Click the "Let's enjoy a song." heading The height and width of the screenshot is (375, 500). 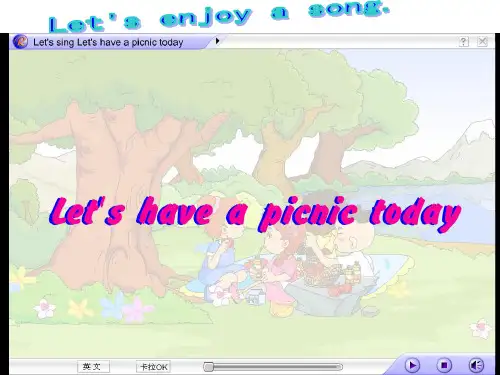pyautogui.click(x=218, y=17)
